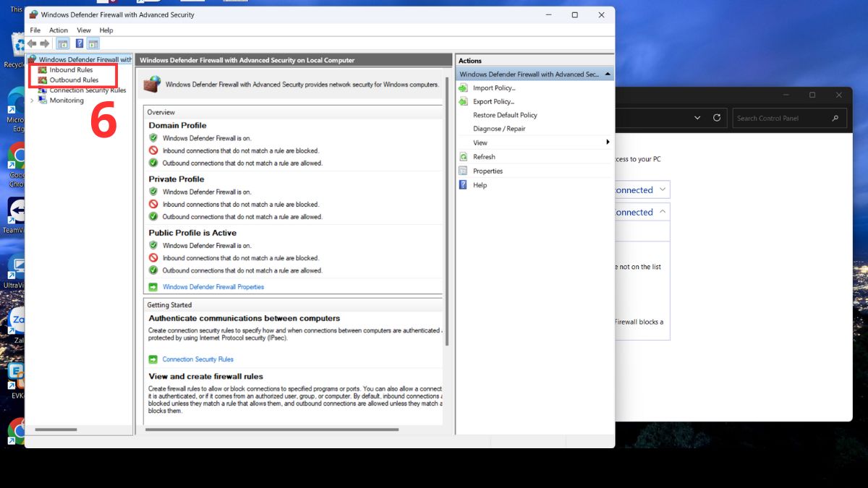This screenshot has width=868, height=488.
Task: Click the Import Policy green arrow icon
Action: (464, 88)
